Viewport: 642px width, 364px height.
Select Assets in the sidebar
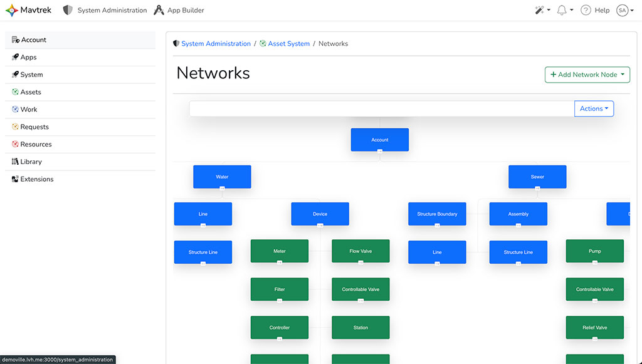tap(31, 92)
